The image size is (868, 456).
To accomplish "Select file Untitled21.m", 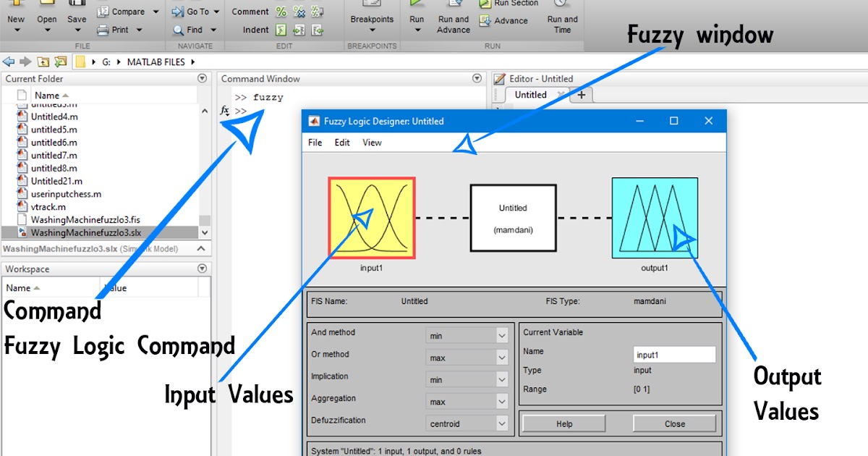I will click(x=56, y=181).
